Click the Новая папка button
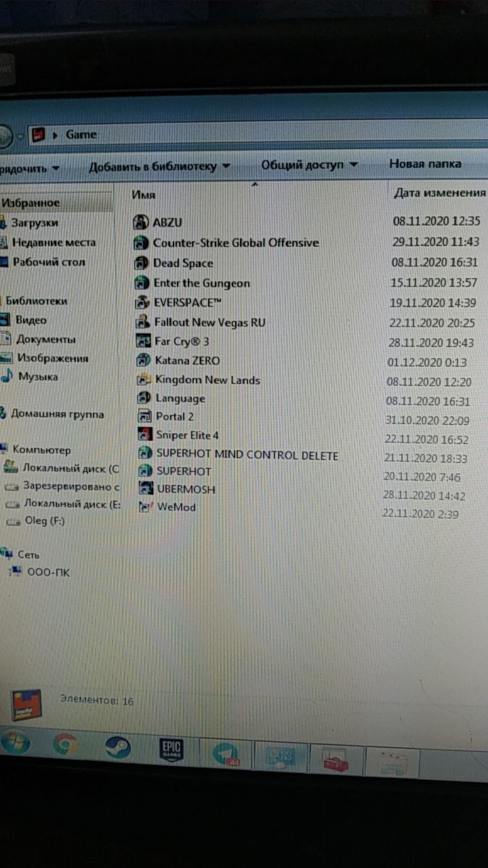488x868 pixels. click(425, 163)
